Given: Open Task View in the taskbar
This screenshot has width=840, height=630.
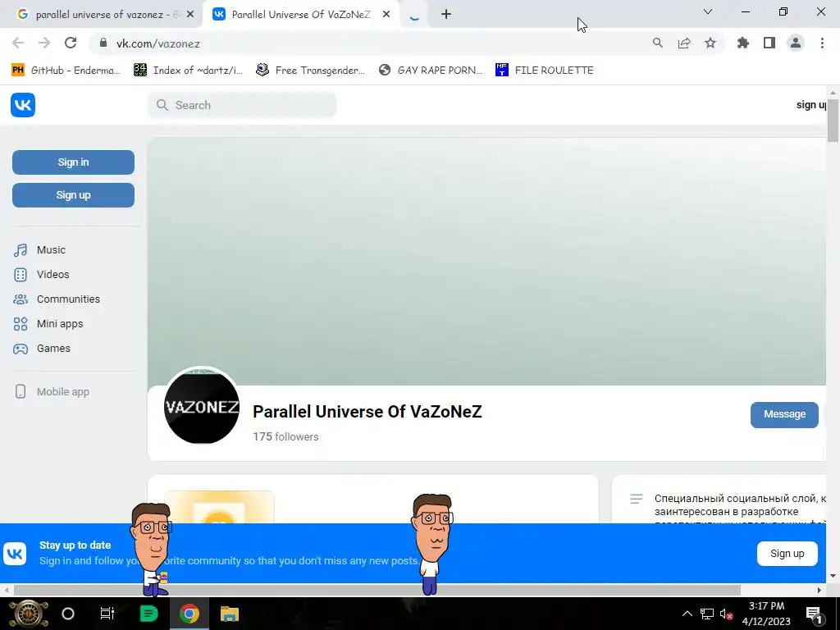Looking at the screenshot, I should (x=107, y=614).
